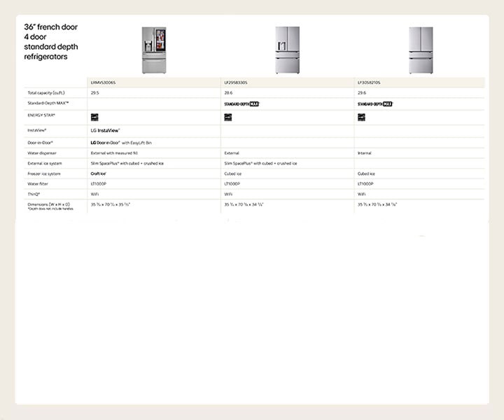Click the 29.6 capacity value in last column

[362, 93]
